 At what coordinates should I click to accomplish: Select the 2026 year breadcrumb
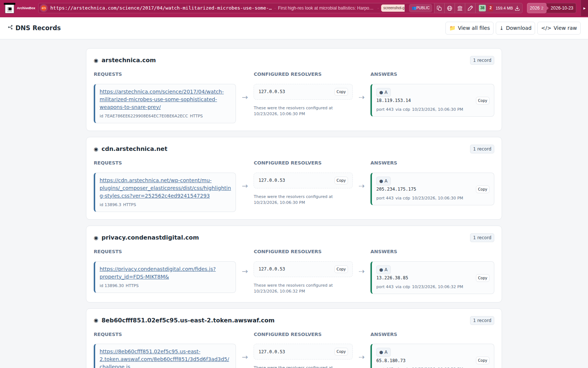pyautogui.click(x=536, y=8)
